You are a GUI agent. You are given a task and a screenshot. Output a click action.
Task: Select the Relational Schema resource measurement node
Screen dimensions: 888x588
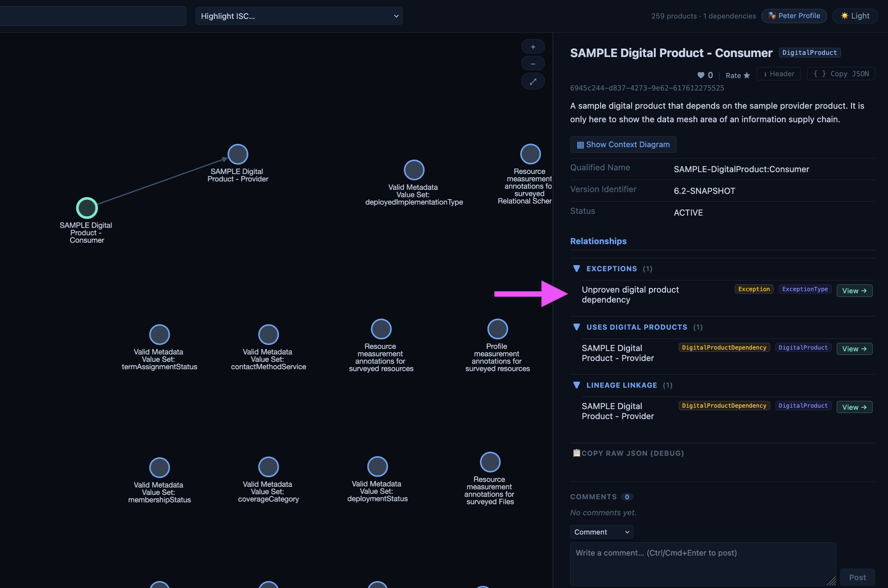pyautogui.click(x=530, y=154)
